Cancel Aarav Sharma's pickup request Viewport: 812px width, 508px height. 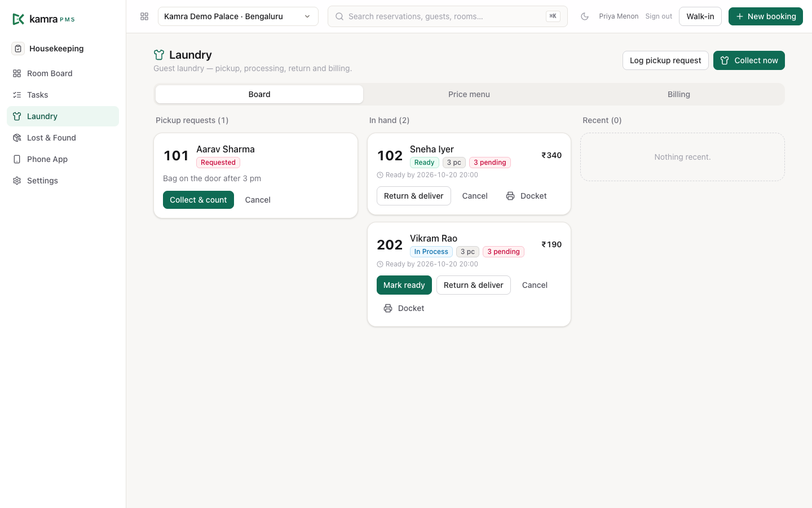[x=258, y=200]
